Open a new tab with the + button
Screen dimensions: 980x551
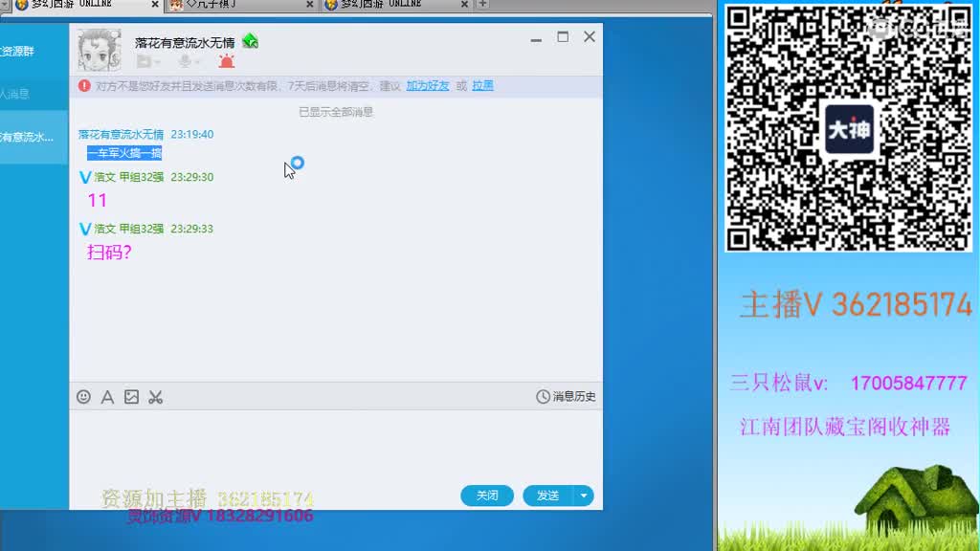click(480, 6)
